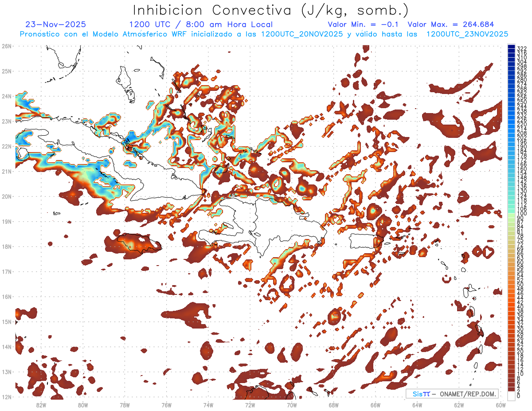Click the '60W' longitude label
Viewport: 532px width, 411px height.
click(x=501, y=405)
